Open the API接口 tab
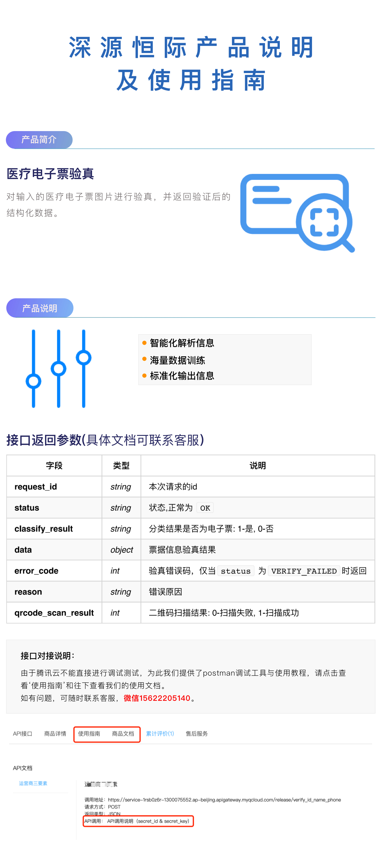Screen dimensions: 380x868 click(23, 734)
